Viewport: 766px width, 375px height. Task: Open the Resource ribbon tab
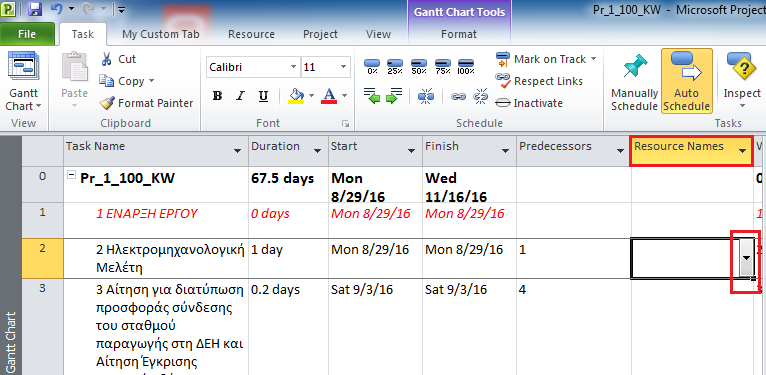(251, 34)
